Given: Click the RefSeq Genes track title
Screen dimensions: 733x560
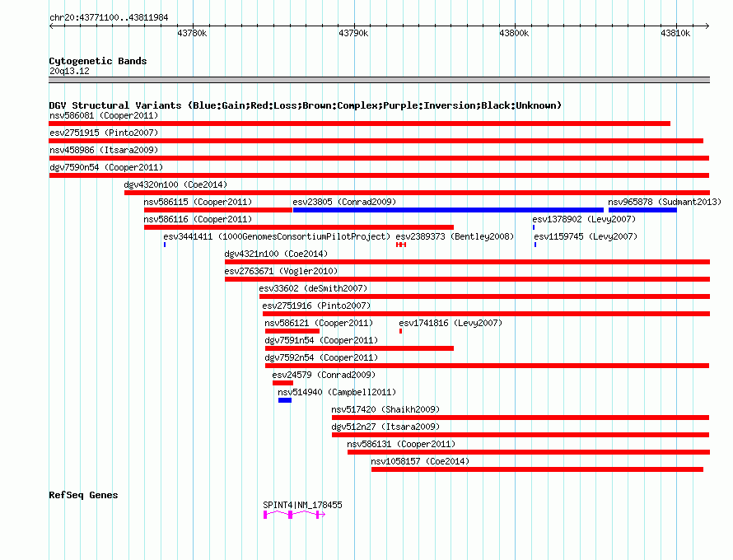Looking at the screenshot, I should click(83, 495).
